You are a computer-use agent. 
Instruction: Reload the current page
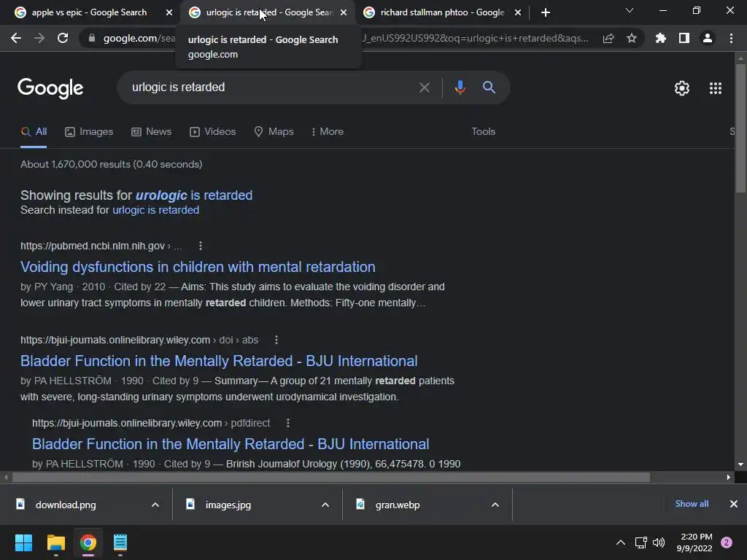(x=63, y=38)
